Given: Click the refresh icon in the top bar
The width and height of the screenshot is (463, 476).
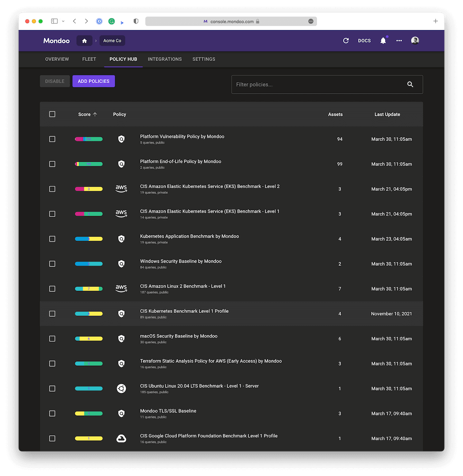Looking at the screenshot, I should [346, 40].
